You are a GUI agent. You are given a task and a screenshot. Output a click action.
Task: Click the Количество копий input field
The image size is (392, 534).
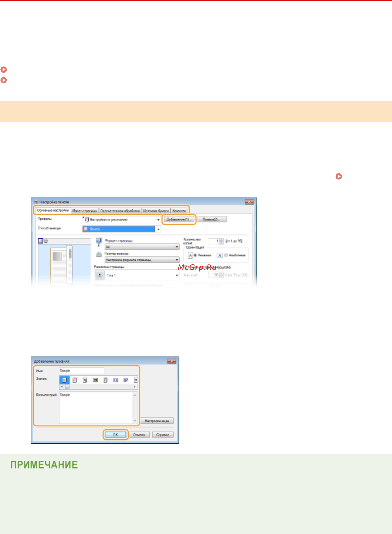[x=214, y=241]
